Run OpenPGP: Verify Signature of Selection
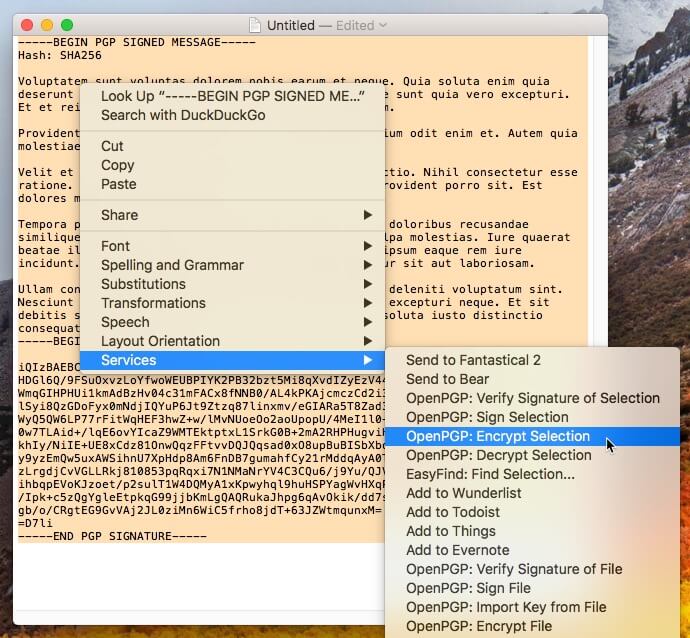690x638 pixels. (532, 398)
